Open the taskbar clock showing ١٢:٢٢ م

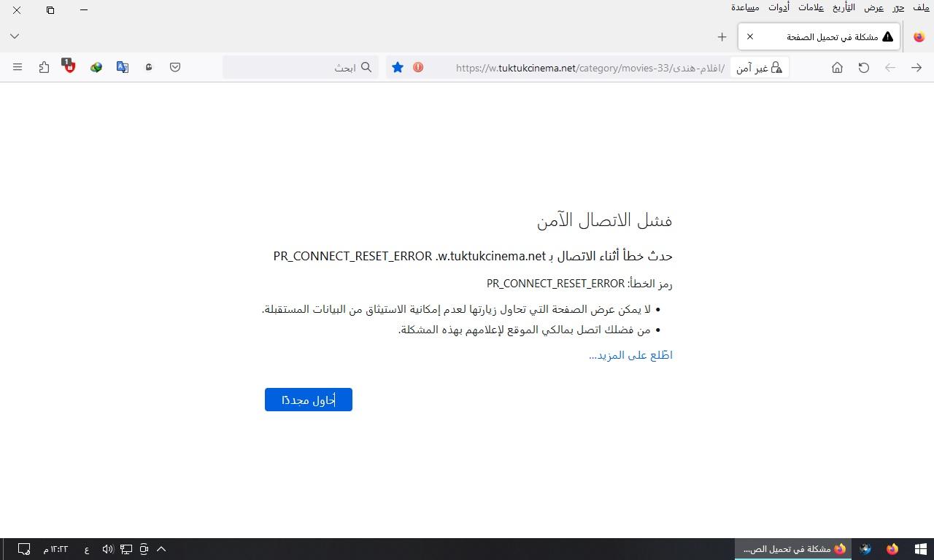(x=55, y=549)
